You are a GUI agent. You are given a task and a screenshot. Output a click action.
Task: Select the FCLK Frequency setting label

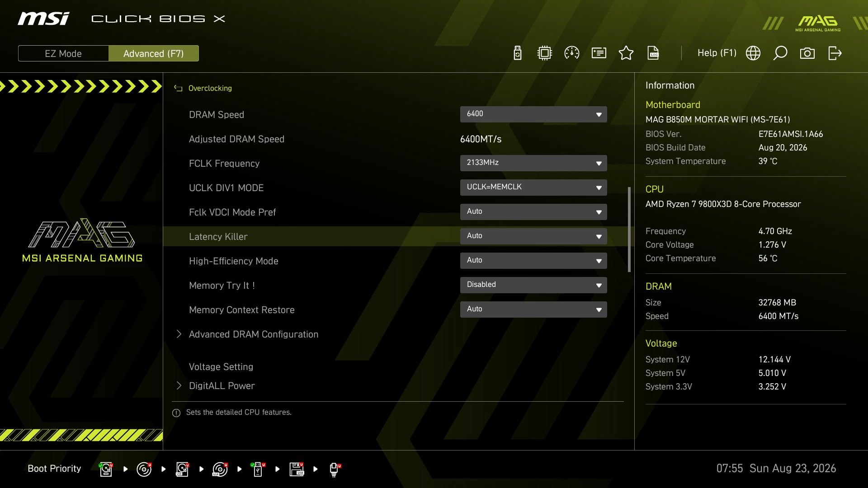[x=224, y=164]
